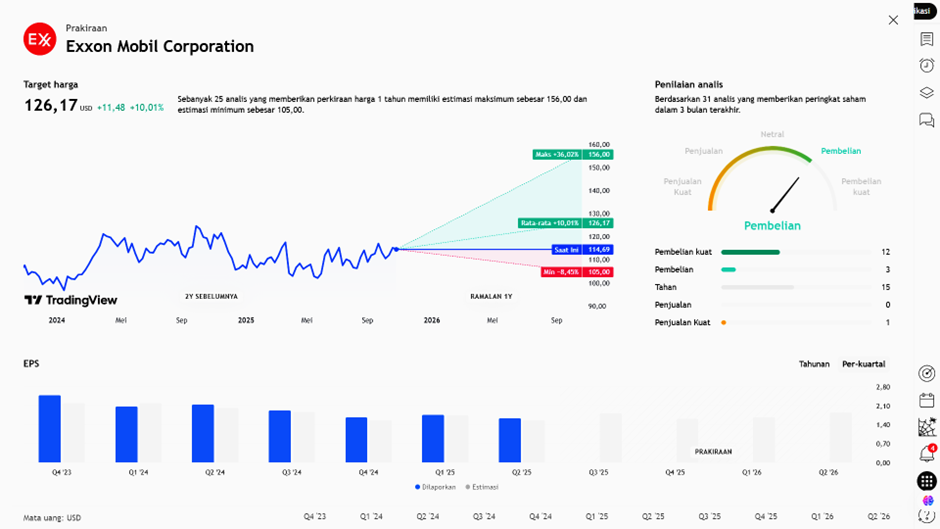
Task: Open notifications bell with red badge
Action: (x=926, y=454)
